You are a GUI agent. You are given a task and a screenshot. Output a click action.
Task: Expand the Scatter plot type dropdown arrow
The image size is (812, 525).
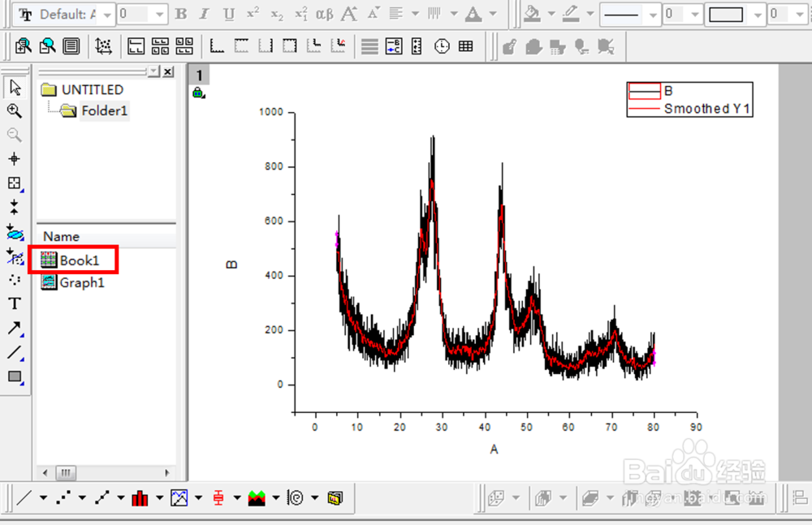[82, 498]
